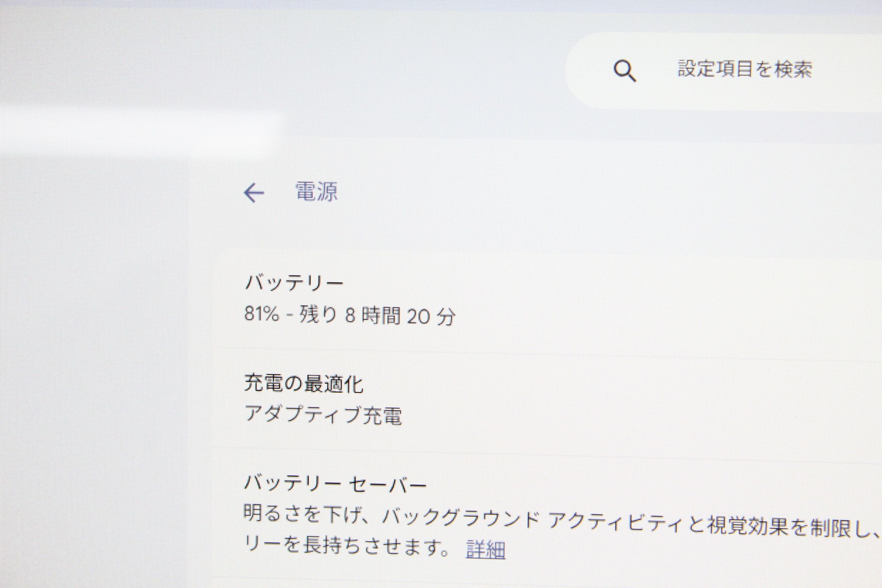This screenshot has width=882, height=588.
Task: Click the 20 分 minutes value
Action: coord(431,316)
